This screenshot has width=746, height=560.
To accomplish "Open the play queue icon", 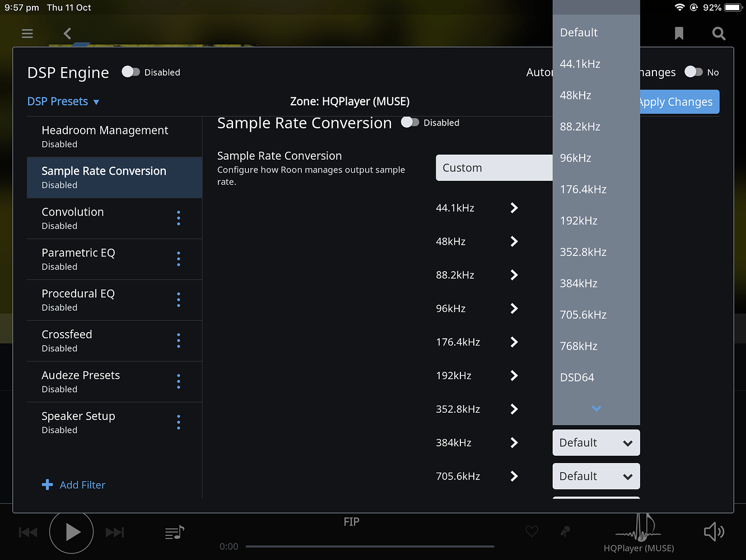I will [174, 532].
